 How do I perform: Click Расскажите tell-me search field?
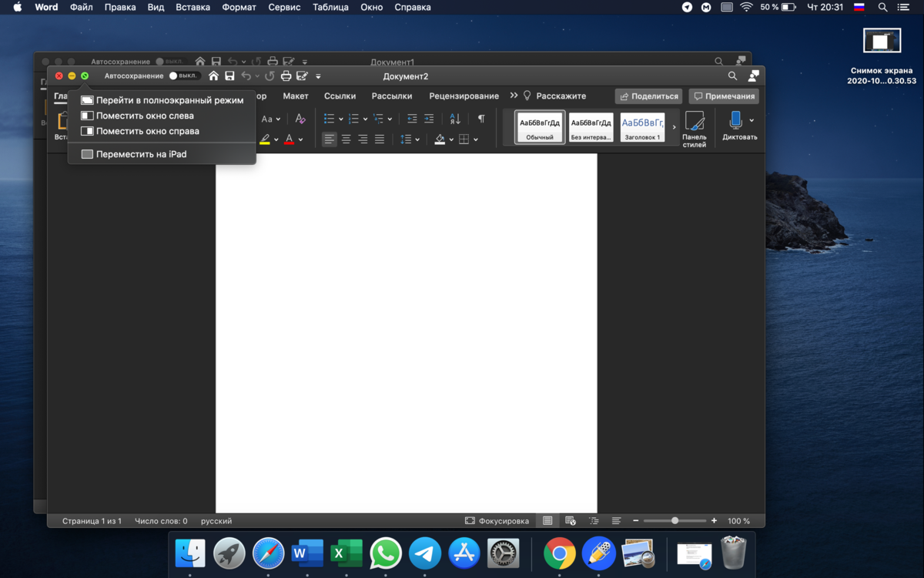554,96
